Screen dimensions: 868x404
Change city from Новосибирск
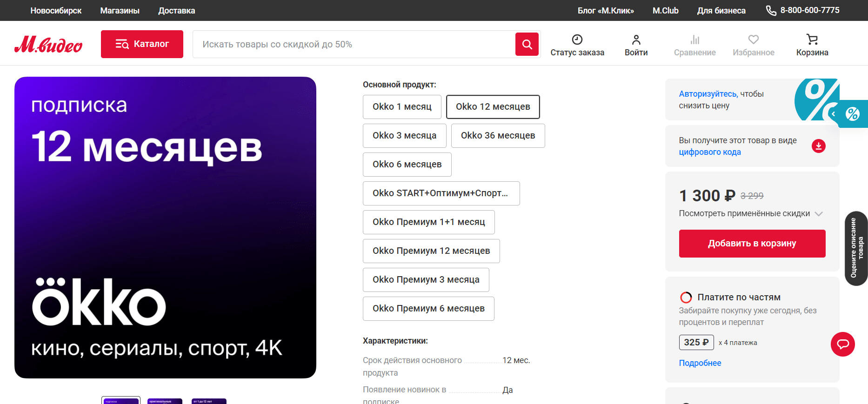pyautogui.click(x=56, y=11)
